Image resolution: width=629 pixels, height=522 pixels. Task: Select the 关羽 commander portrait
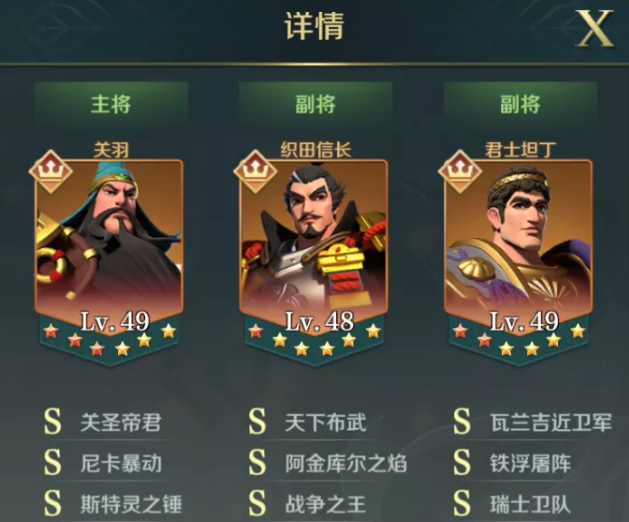click(109, 237)
